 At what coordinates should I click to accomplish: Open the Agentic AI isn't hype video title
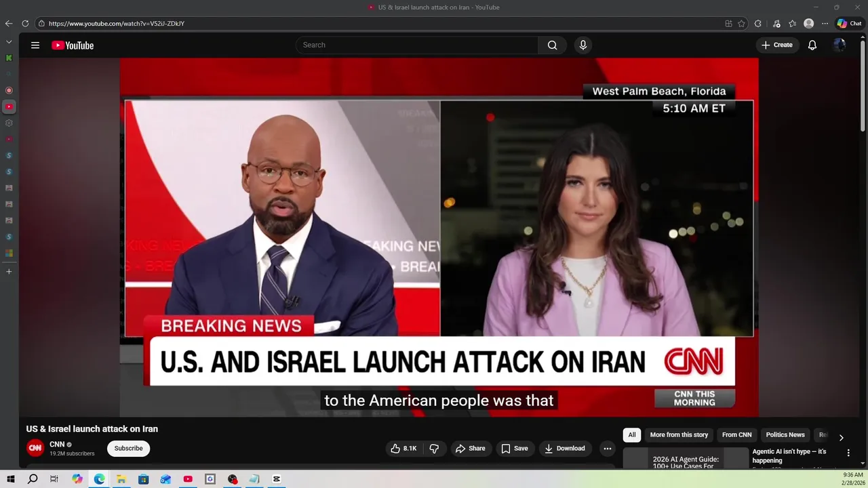pos(789,456)
